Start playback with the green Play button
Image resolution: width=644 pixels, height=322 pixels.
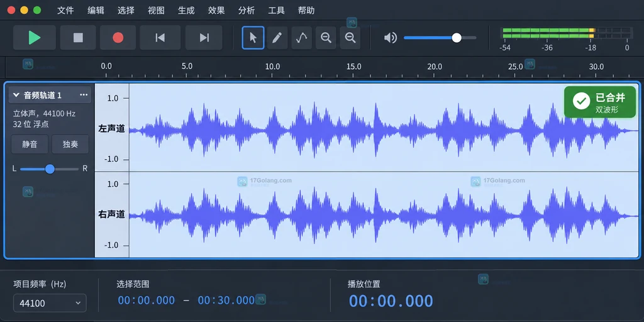35,38
